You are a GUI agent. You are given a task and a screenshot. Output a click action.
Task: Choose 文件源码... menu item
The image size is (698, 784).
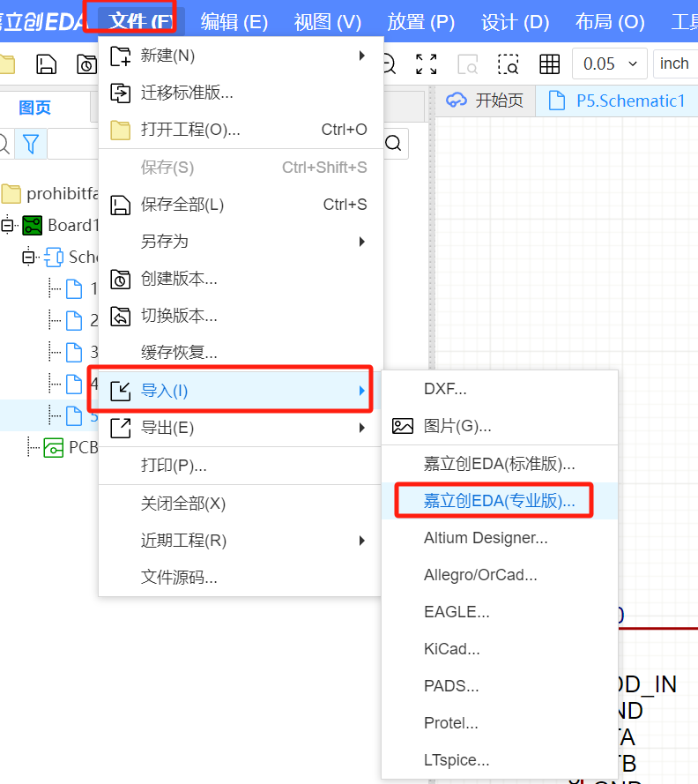[x=241, y=578]
